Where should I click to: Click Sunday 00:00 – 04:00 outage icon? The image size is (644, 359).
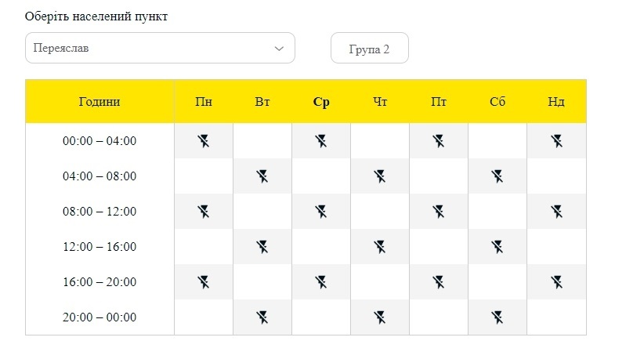click(556, 141)
